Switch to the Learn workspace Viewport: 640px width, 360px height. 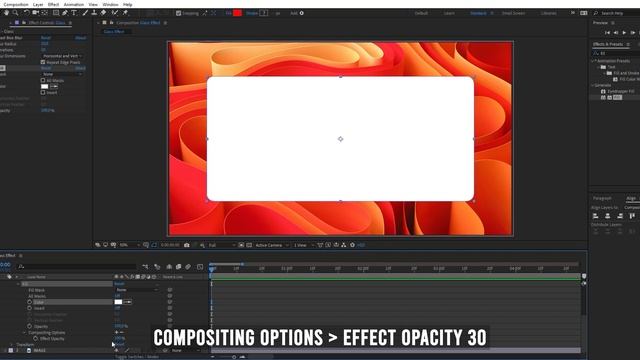coord(449,13)
